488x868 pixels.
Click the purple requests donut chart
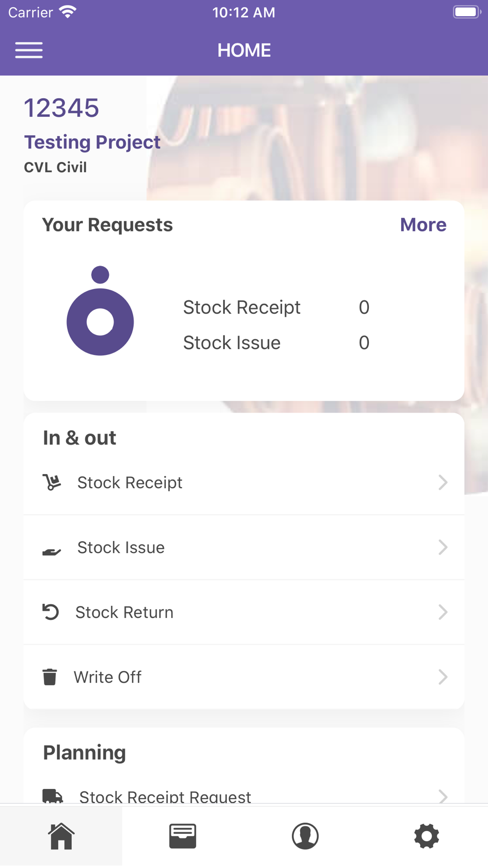pos(100,311)
